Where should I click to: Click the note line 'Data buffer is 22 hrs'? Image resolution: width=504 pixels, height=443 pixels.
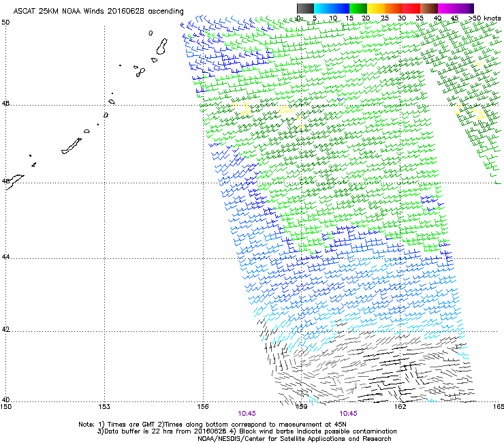click(x=247, y=431)
